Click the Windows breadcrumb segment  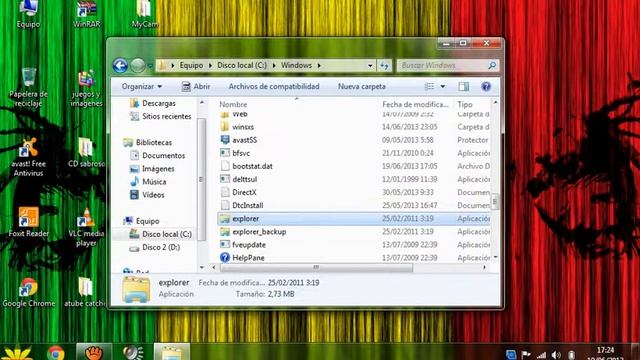[x=296, y=65]
